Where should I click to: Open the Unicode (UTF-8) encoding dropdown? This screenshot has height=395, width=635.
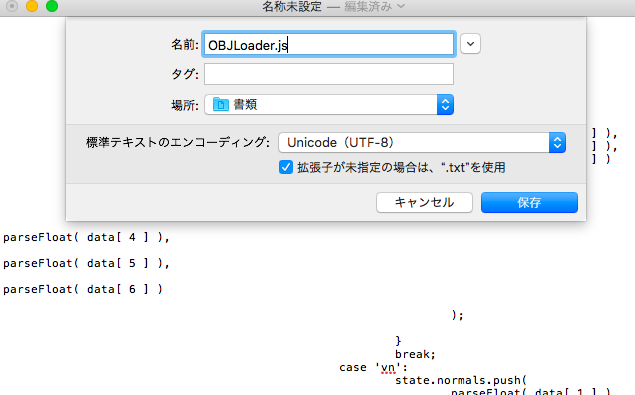[422, 143]
